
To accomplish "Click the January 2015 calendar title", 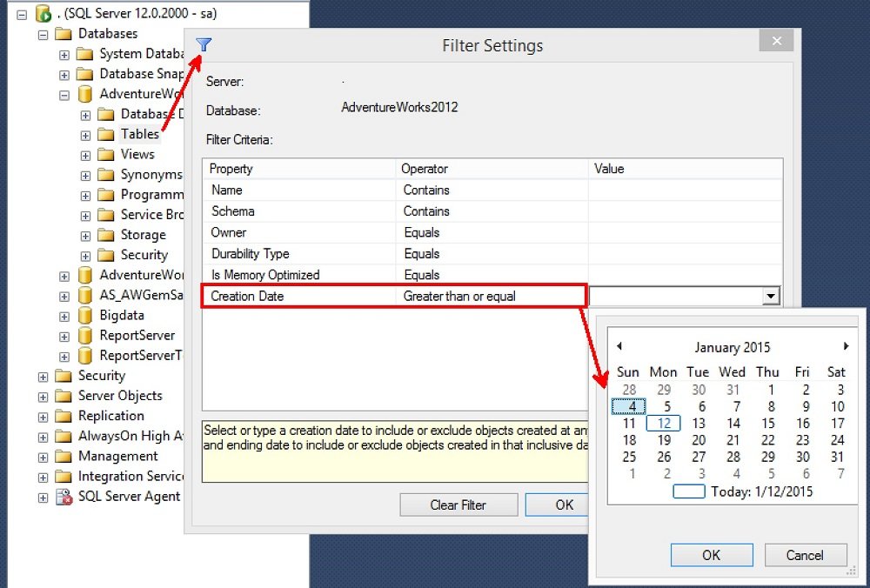I will click(732, 347).
